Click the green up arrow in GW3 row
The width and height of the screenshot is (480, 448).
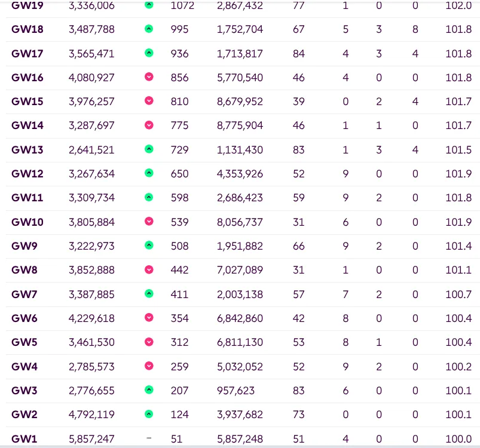point(149,390)
